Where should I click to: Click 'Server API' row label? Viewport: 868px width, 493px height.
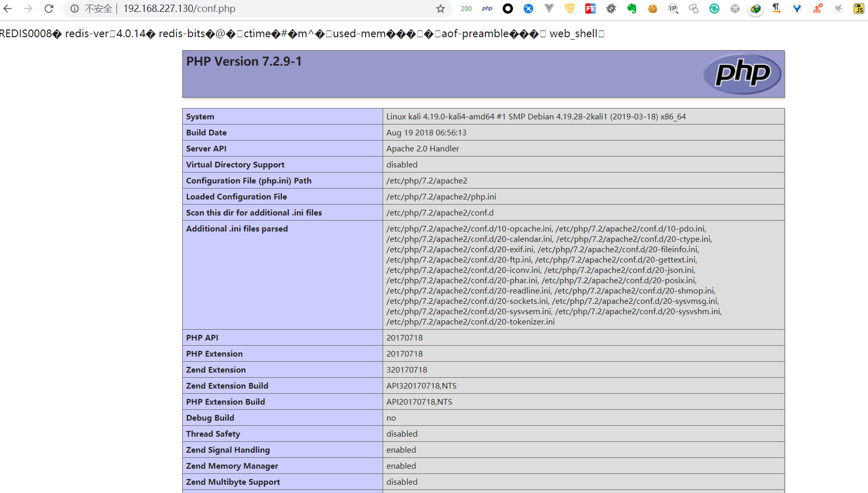206,149
